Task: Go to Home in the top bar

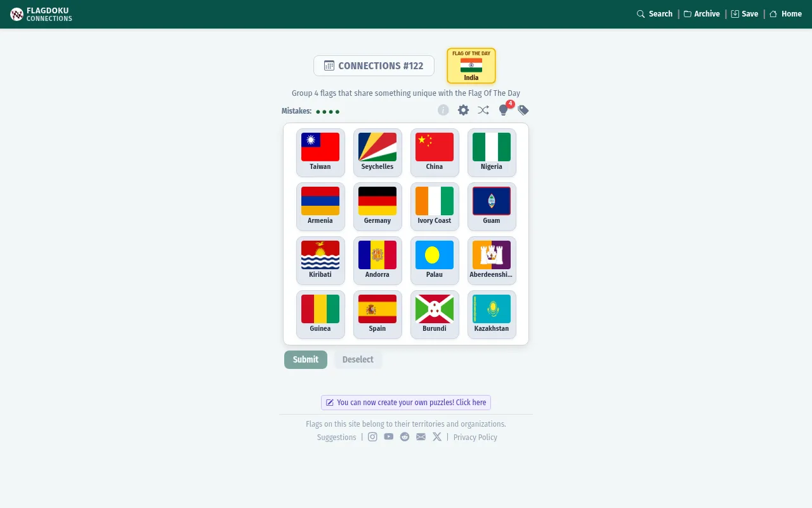Action: tap(786, 14)
